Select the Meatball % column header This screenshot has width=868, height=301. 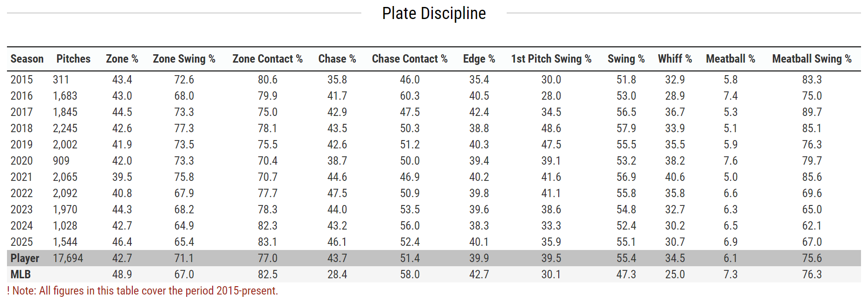click(730, 59)
